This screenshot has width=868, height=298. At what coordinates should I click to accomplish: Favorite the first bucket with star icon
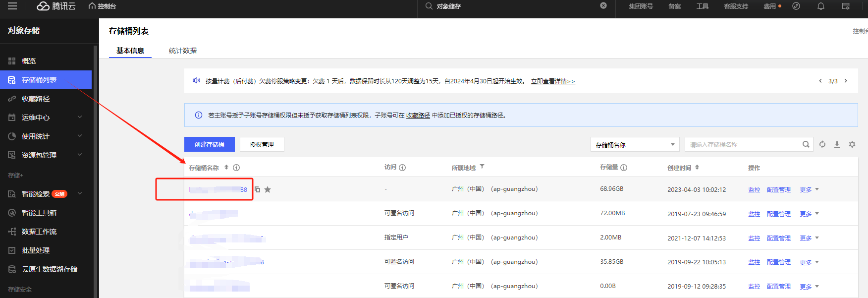click(268, 189)
